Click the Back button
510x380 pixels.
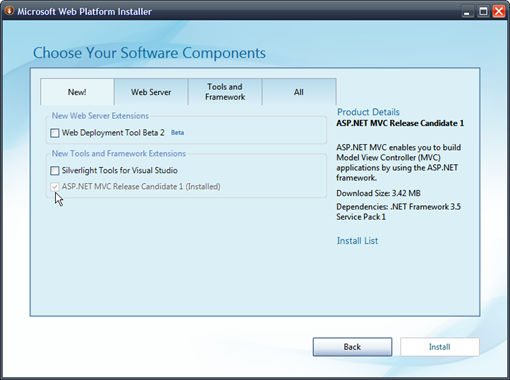352,347
